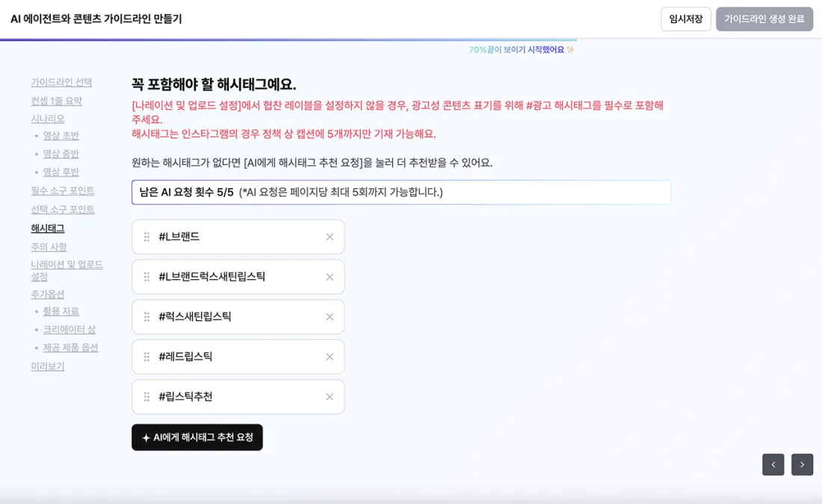Click the #L브랜드럭스새틴립스틱 hashtag text
The image size is (822, 504).
[x=211, y=276]
